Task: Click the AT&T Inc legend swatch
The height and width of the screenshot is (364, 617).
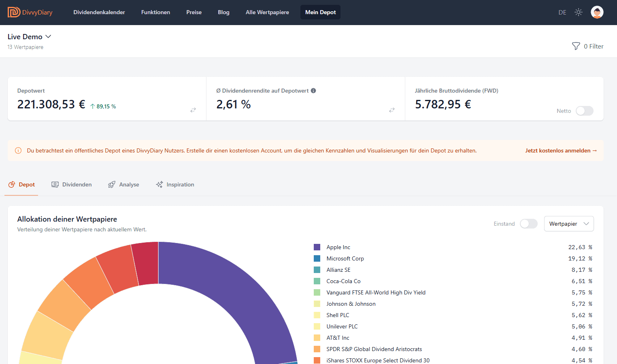Action: click(x=317, y=338)
